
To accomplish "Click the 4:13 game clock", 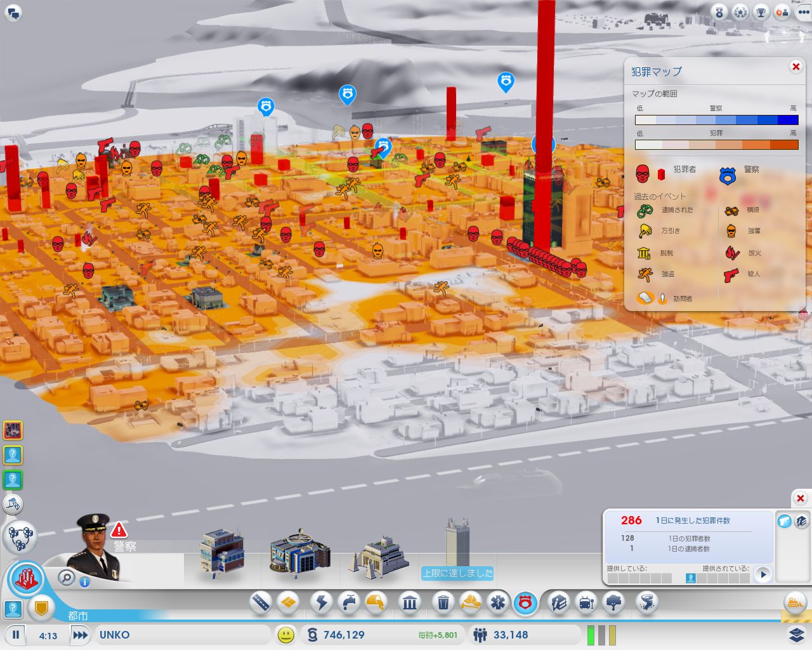I will [48, 635].
